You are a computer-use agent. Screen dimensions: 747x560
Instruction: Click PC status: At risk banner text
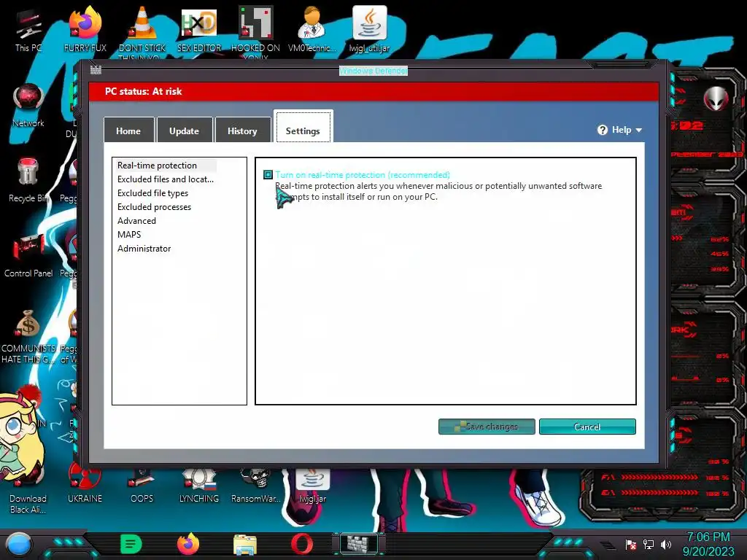coord(144,91)
